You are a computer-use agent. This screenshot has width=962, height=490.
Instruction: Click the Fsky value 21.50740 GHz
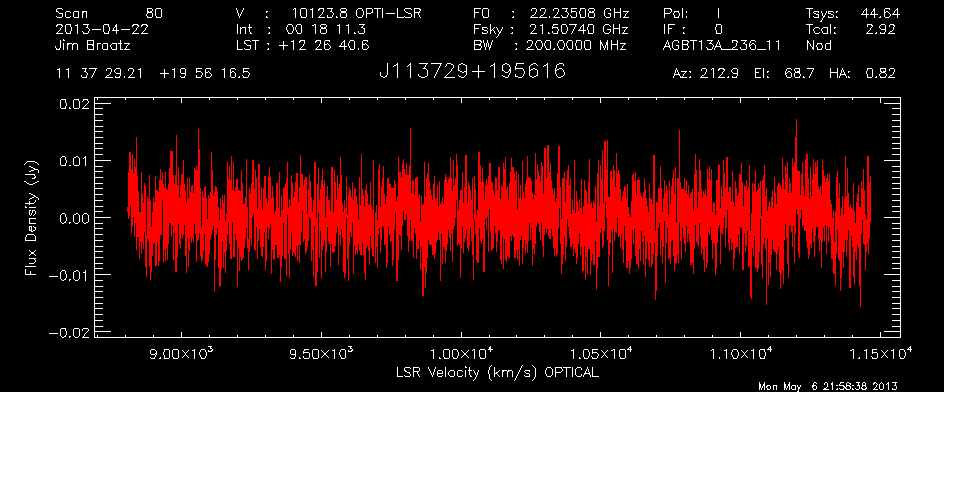[x=577, y=29]
